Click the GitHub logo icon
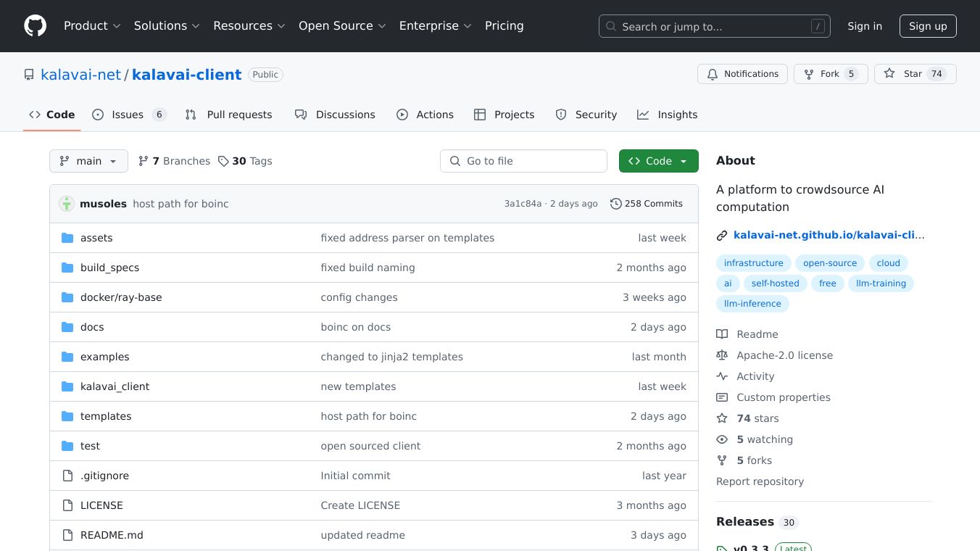980x551 pixels. 35,26
